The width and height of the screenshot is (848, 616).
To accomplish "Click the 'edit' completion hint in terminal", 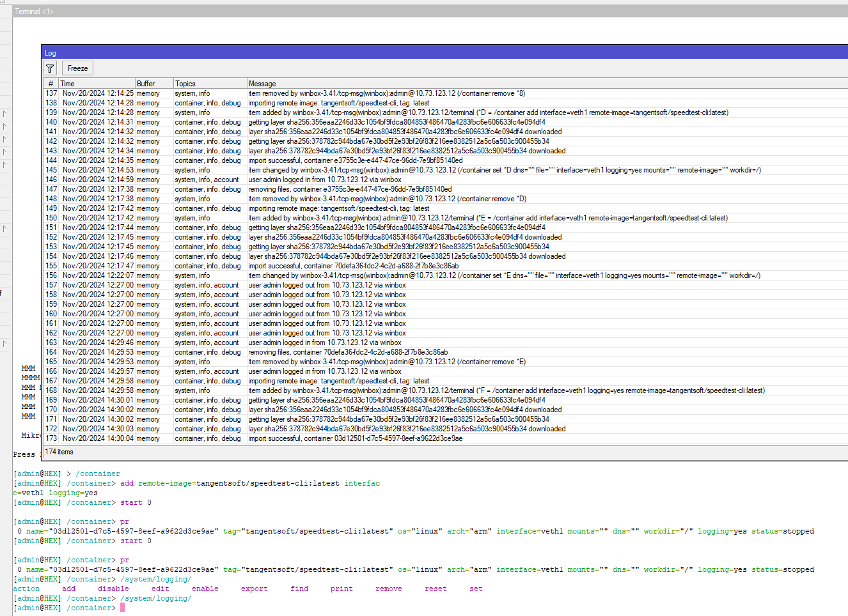I will pos(161,589).
